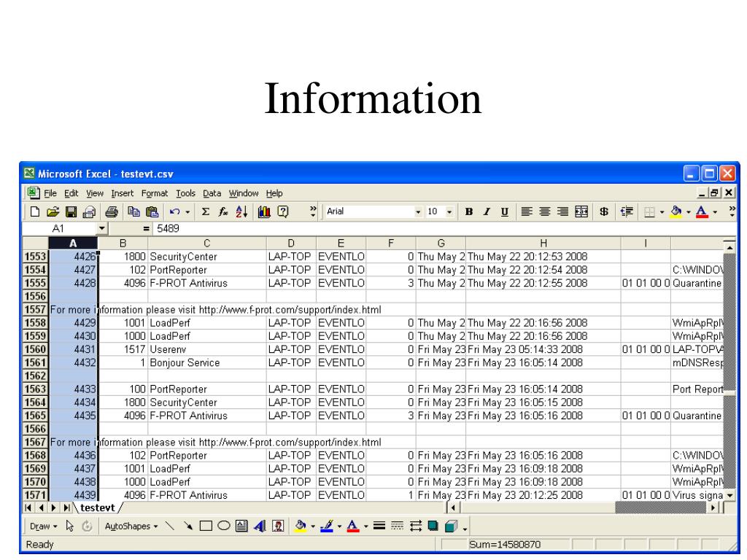
Task: Insert WordArt using the blue A icon
Action: click(x=260, y=526)
